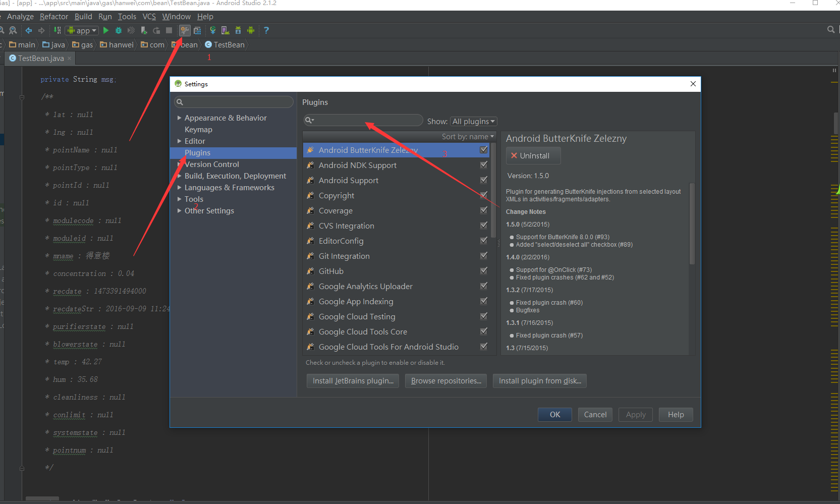The width and height of the screenshot is (840, 504).
Task: Uncheck the Android ButterKnife Zelezny plugin checkbox
Action: tap(484, 150)
